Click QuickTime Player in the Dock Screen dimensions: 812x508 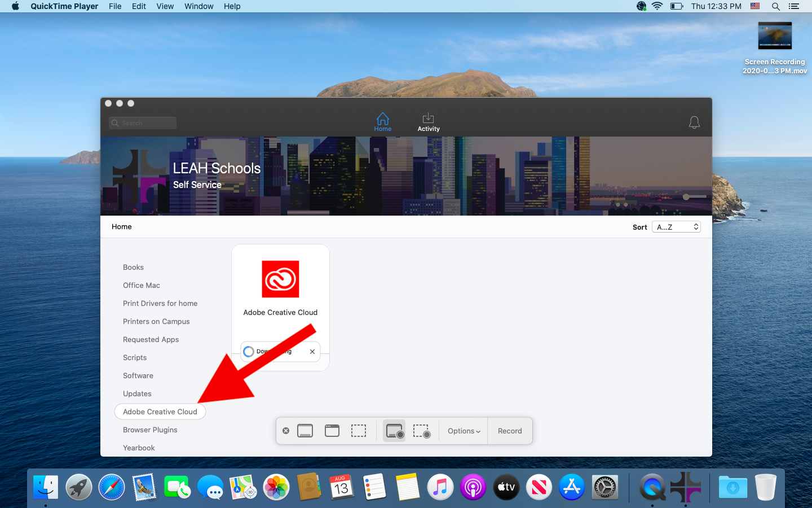pyautogui.click(x=652, y=487)
